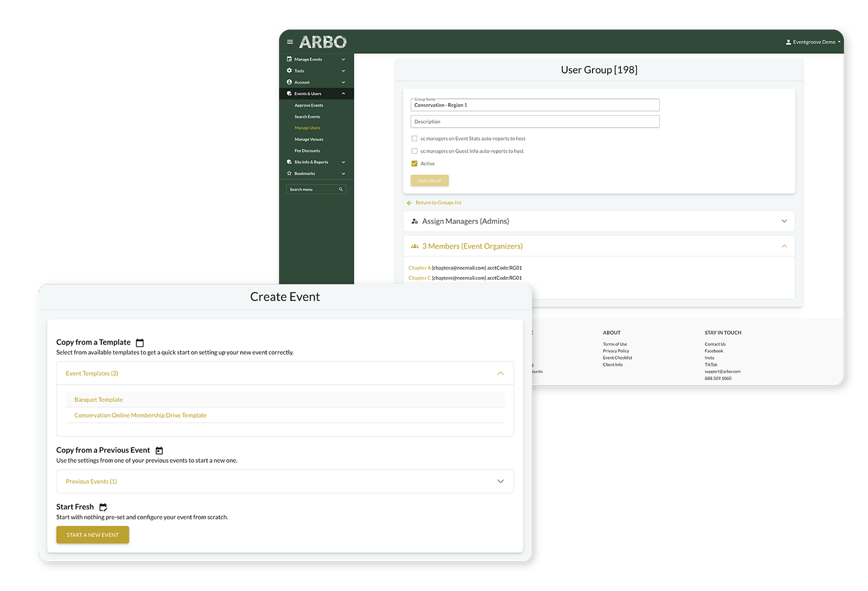Click the Description input field
Viewport: 868px width, 591px height.
(535, 121)
